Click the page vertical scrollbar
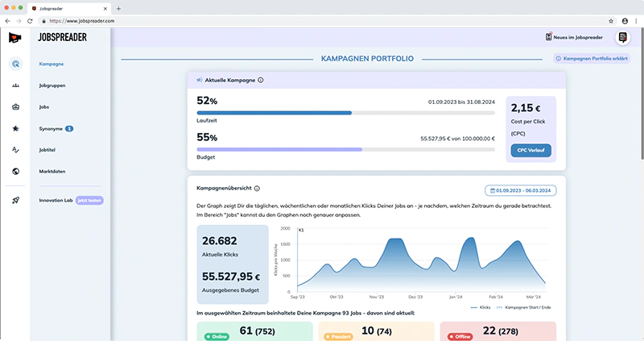 tap(642, 94)
